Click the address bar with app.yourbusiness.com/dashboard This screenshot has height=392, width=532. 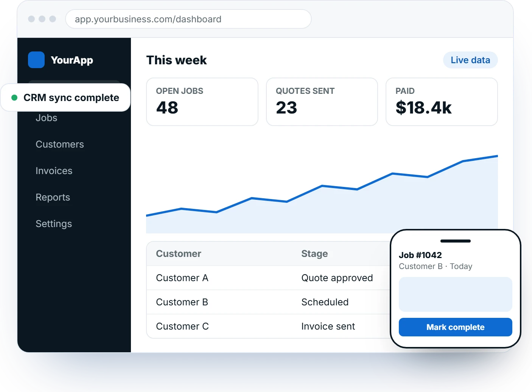coord(188,19)
